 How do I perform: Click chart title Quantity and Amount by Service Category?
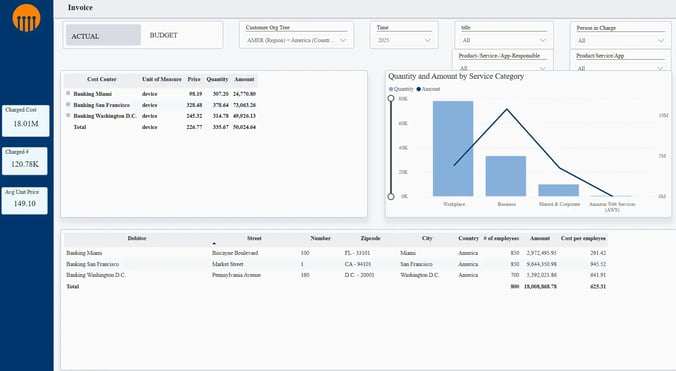pyautogui.click(x=456, y=76)
